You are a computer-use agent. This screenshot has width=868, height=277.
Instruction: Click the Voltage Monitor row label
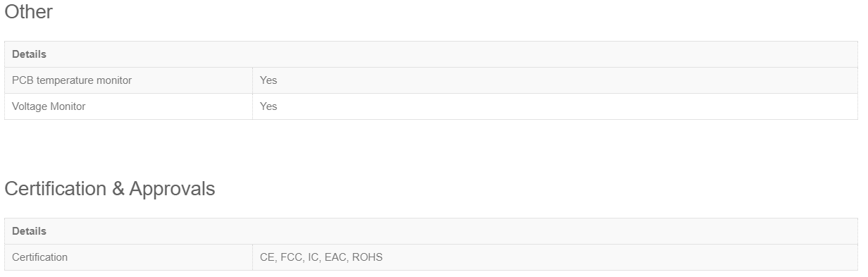tap(49, 106)
